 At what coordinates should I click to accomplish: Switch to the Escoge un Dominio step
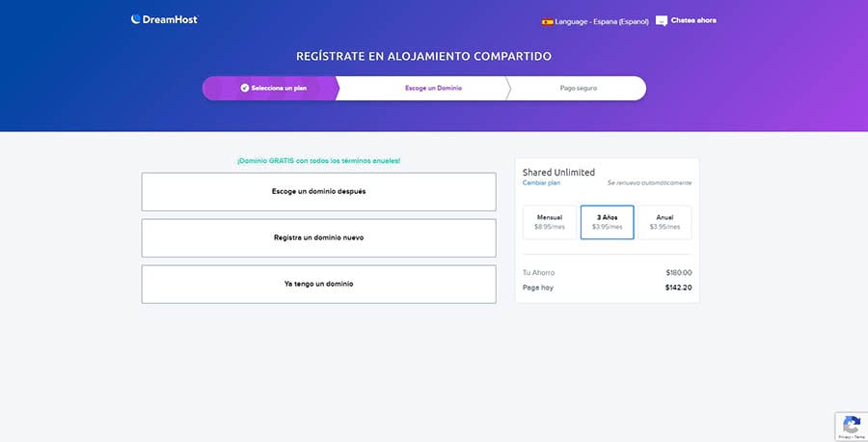(x=433, y=88)
